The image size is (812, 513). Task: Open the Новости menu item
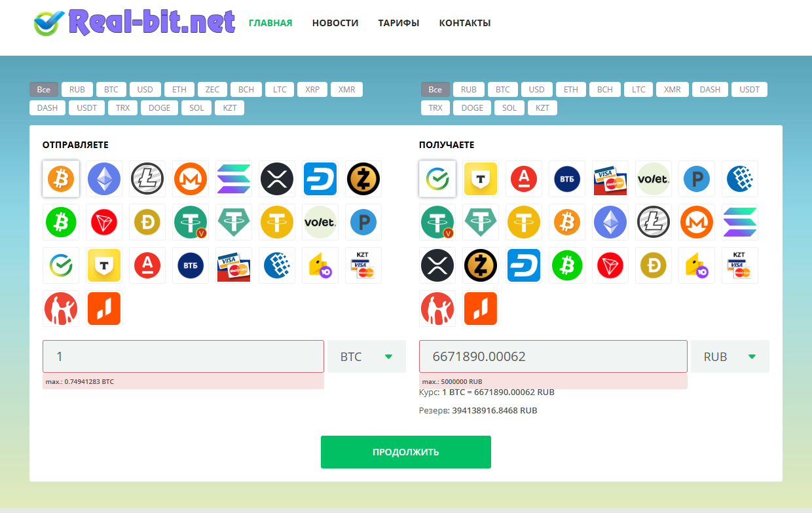pos(335,23)
